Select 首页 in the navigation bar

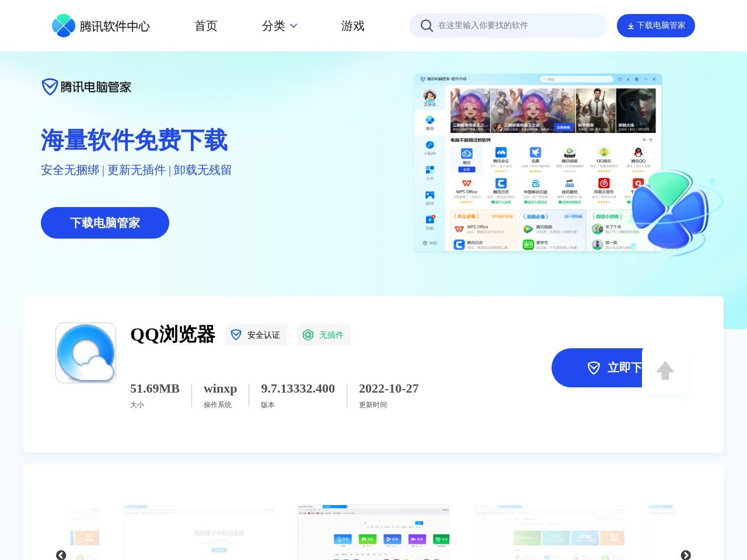(x=205, y=26)
